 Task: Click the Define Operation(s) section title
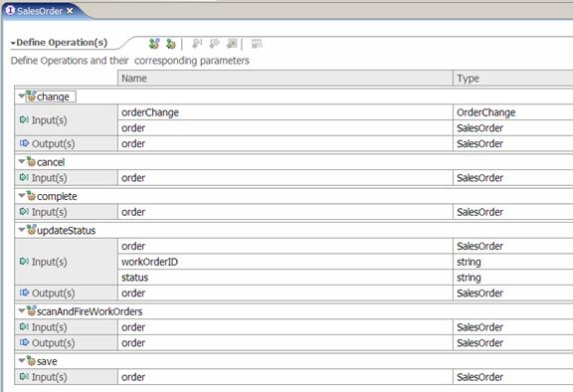point(62,43)
